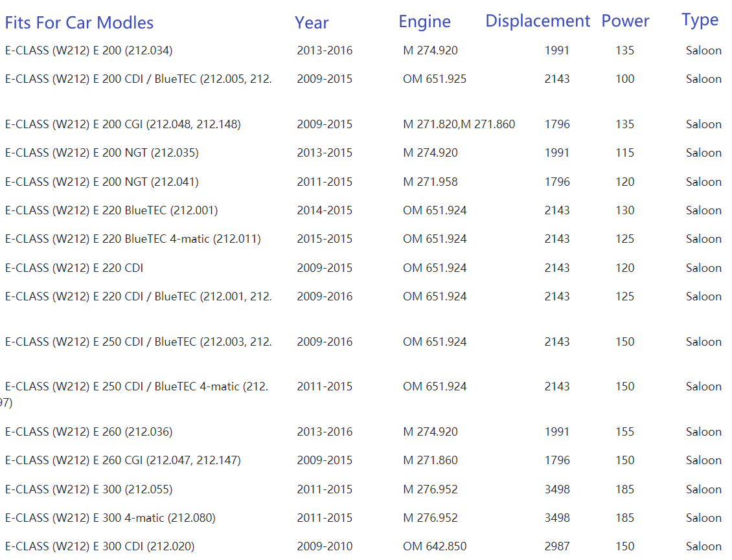Click the E 300 4-matic (212.080) model

(110, 518)
